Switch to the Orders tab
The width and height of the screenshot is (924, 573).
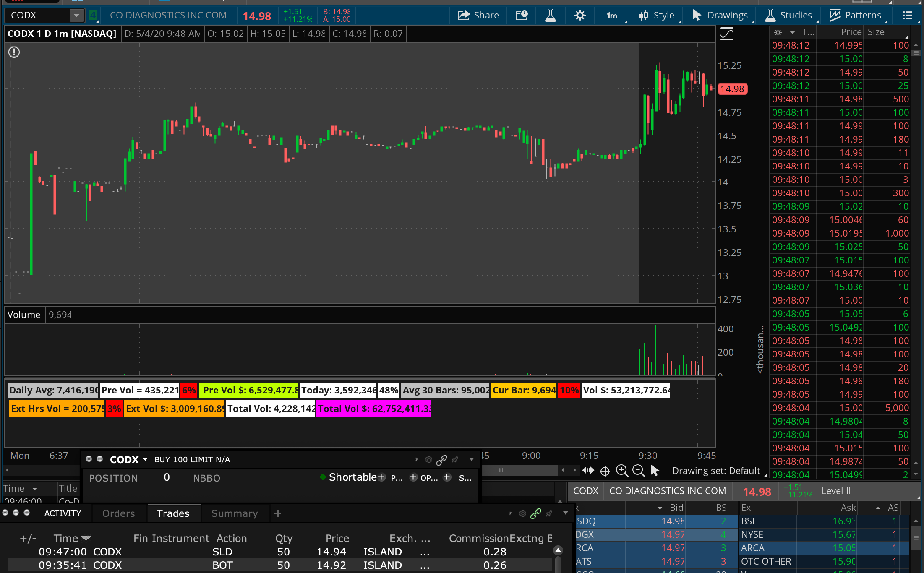(x=118, y=513)
